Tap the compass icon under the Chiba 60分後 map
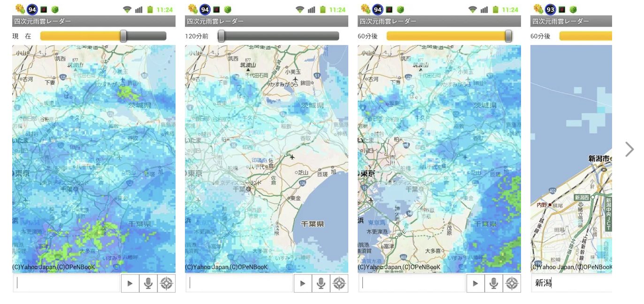The height and width of the screenshot is (304, 644). coord(512,283)
